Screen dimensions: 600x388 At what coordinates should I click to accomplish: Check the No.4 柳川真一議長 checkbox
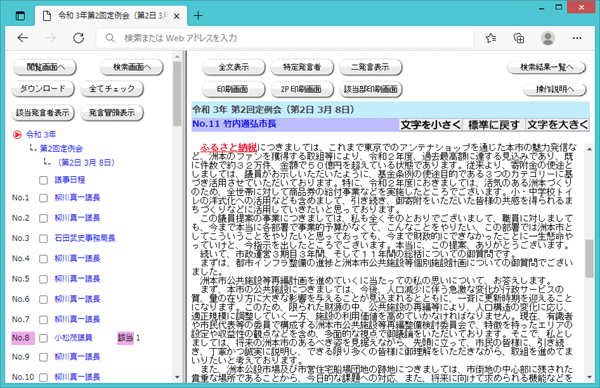coord(43,259)
